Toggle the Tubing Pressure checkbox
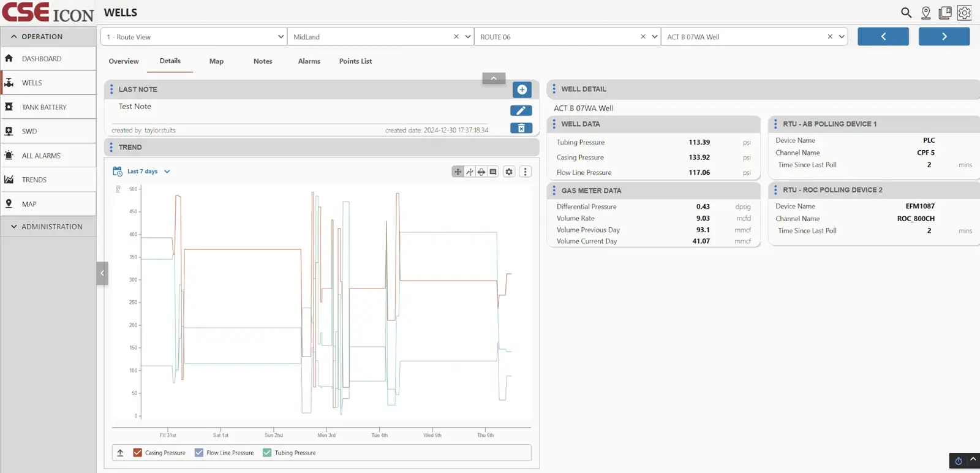 (267, 453)
